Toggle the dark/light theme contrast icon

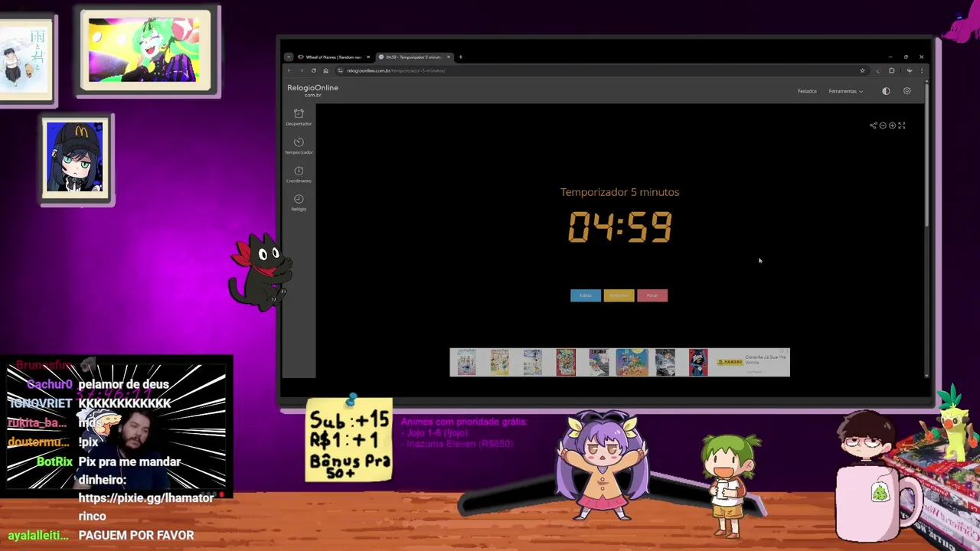pos(886,91)
